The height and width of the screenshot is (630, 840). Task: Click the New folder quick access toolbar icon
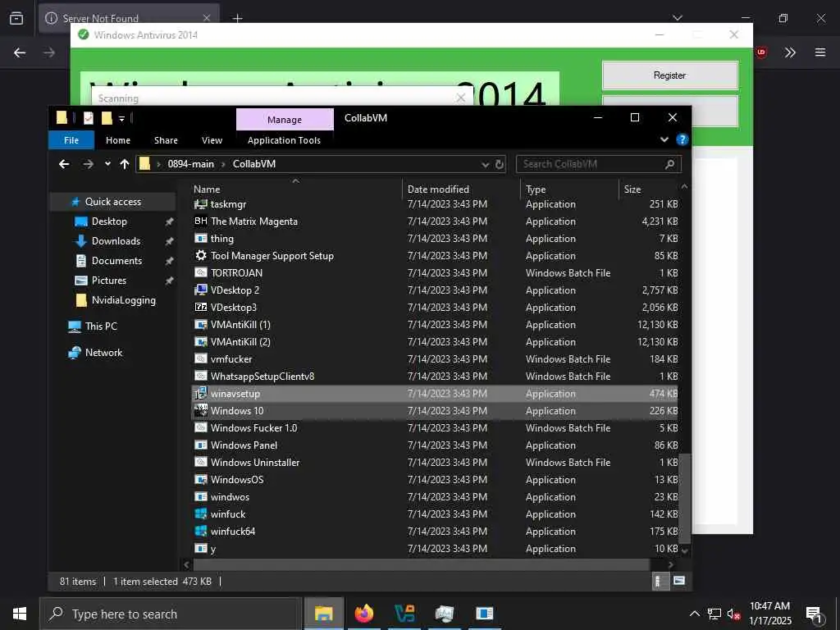click(x=107, y=118)
